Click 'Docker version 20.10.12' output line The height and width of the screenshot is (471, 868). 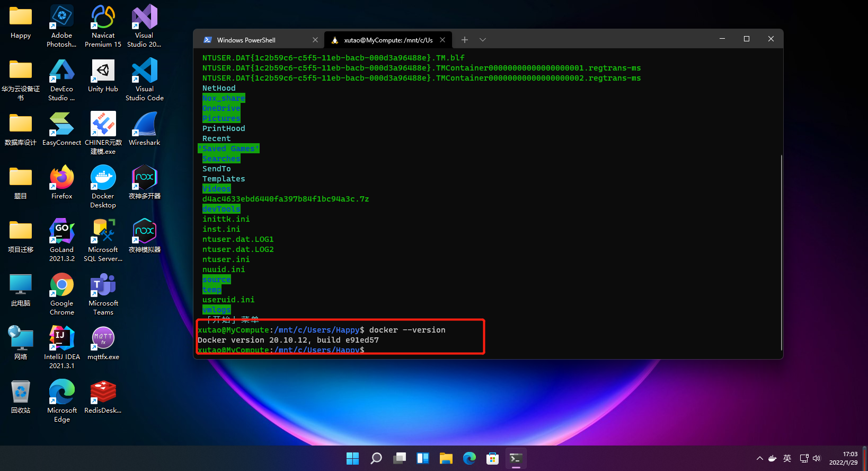pos(288,340)
